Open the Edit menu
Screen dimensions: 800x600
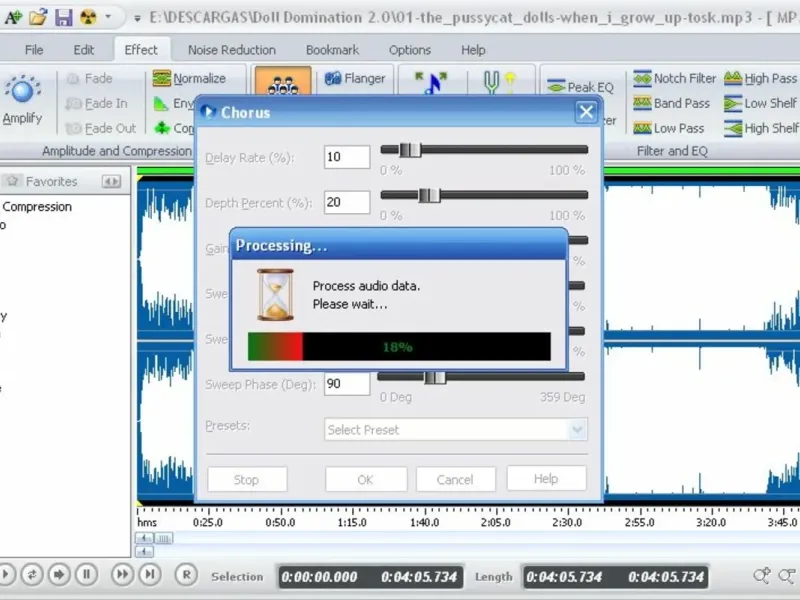coord(84,50)
